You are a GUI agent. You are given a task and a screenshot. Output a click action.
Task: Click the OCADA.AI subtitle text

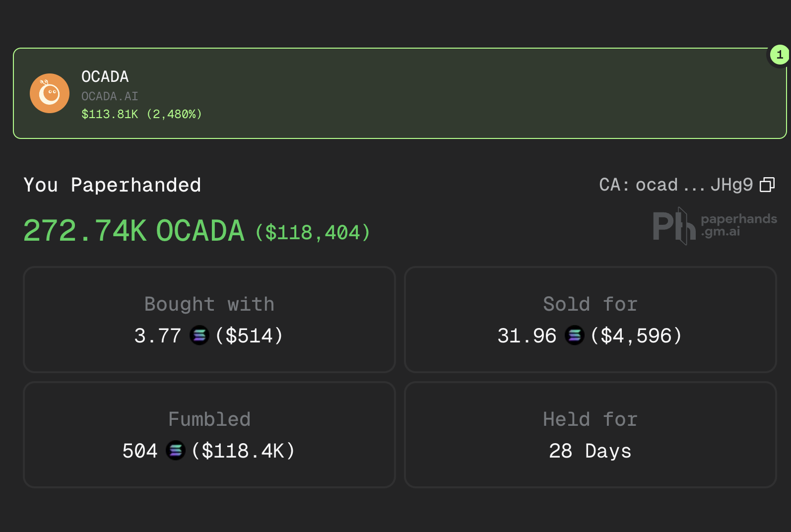[110, 96]
